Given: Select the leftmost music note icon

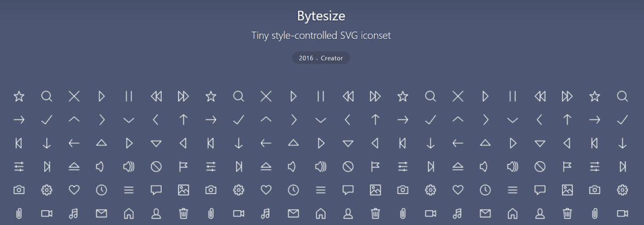Looking at the screenshot, I should point(74,213).
